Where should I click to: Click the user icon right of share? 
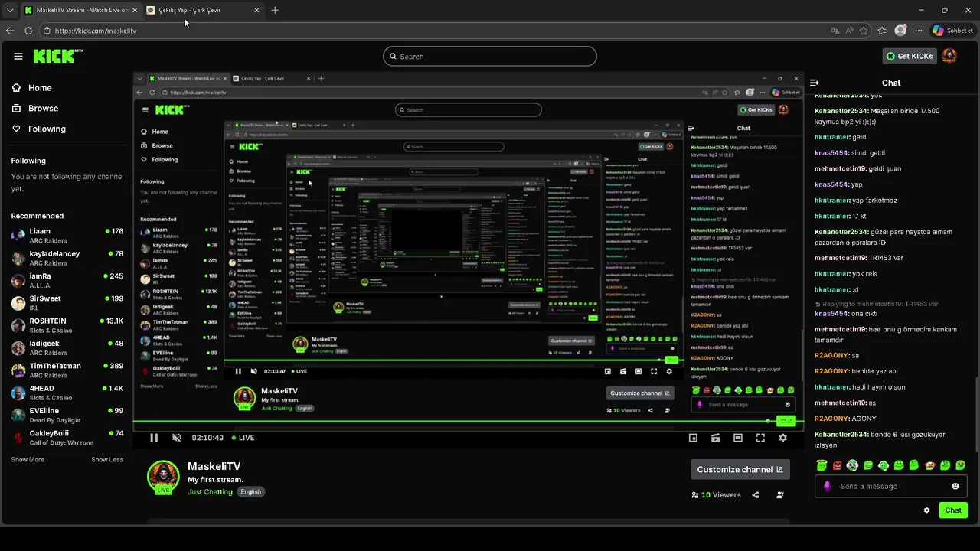pos(780,495)
